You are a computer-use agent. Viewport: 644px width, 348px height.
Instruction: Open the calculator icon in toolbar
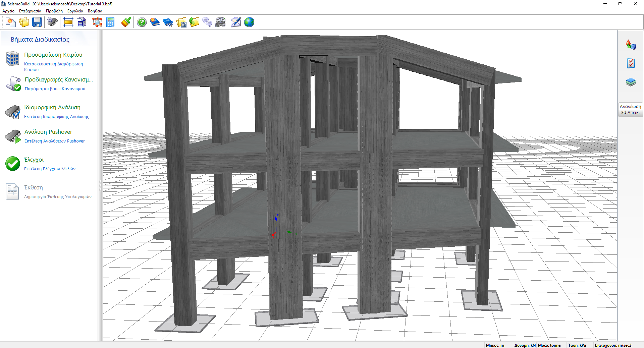(110, 22)
